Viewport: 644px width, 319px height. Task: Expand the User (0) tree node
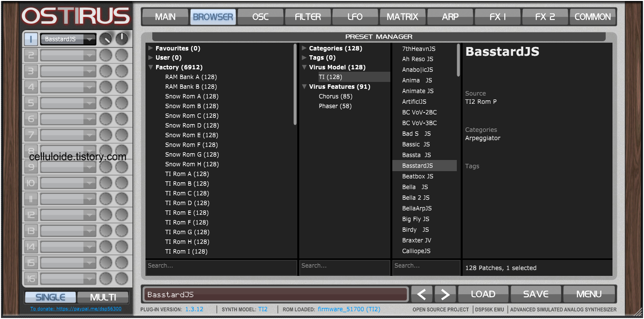pos(151,58)
